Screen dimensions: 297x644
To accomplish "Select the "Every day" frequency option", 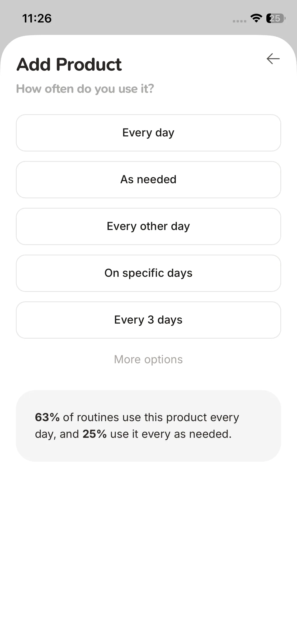I will coord(148,133).
